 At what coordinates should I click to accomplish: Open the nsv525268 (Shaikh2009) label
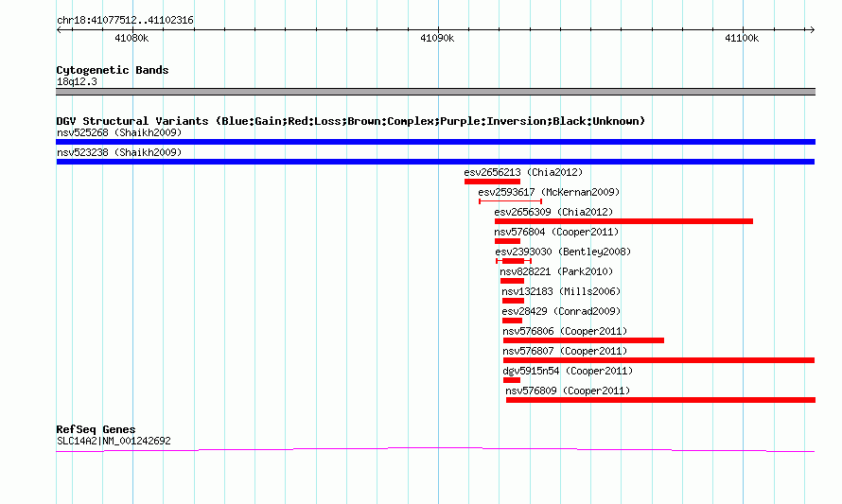pos(119,132)
